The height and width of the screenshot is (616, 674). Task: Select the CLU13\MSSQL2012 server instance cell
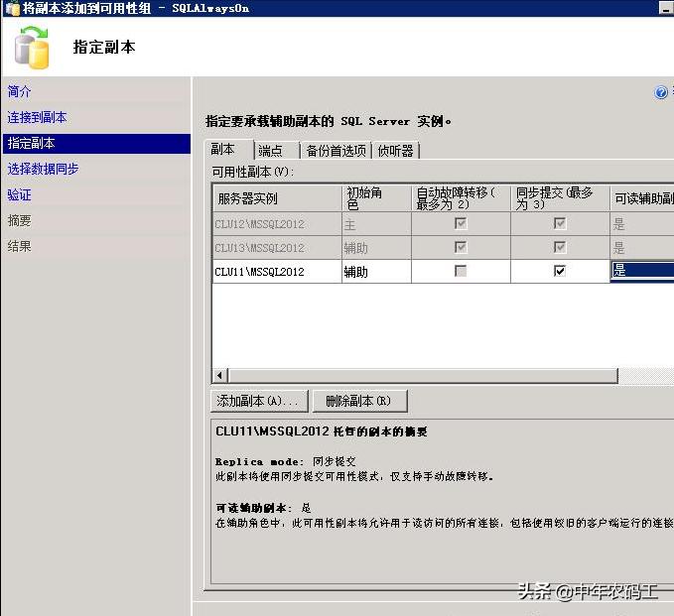click(277, 247)
